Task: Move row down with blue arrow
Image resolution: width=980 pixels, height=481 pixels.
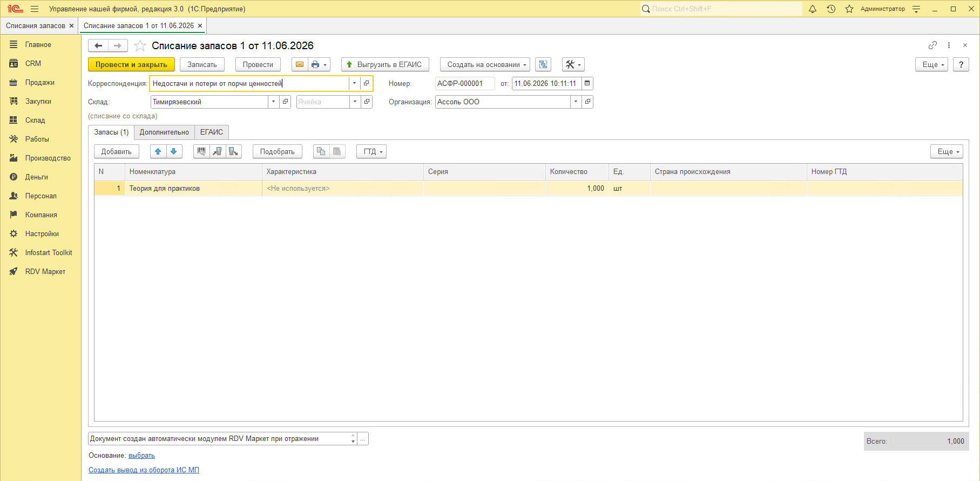Action: tap(174, 151)
